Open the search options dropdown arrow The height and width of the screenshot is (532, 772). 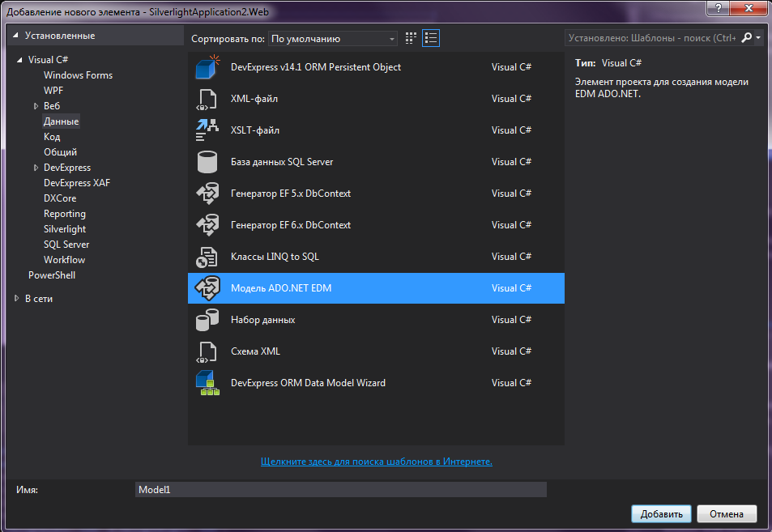pyautogui.click(x=758, y=38)
